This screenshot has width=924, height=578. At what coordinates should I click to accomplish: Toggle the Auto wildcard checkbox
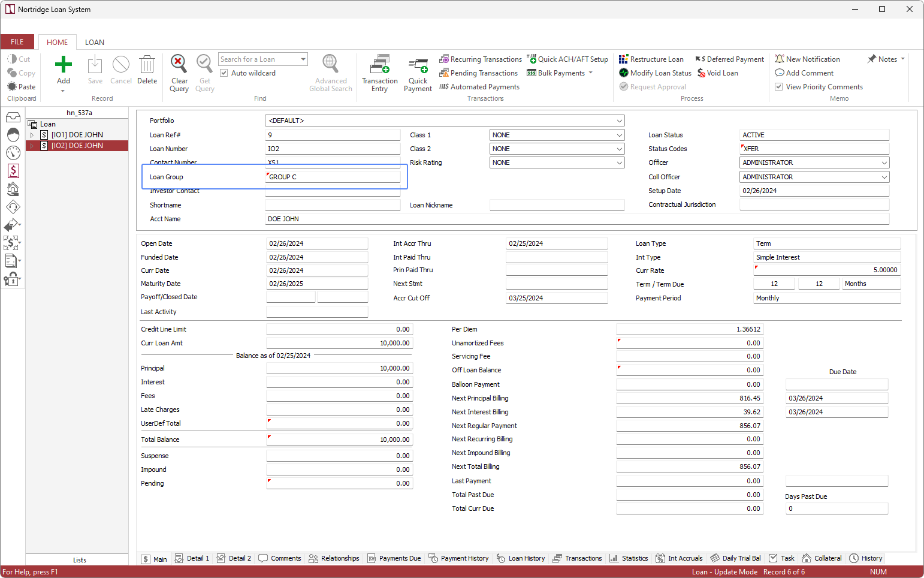(224, 73)
